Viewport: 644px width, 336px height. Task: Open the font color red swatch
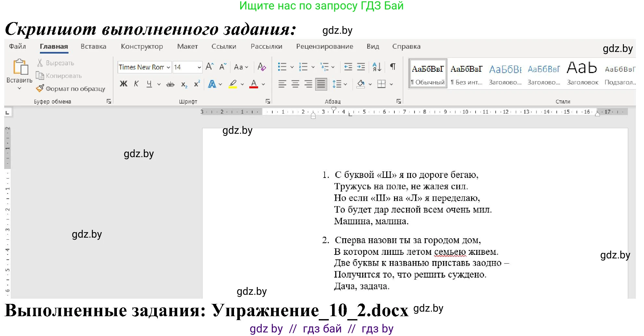pos(254,84)
